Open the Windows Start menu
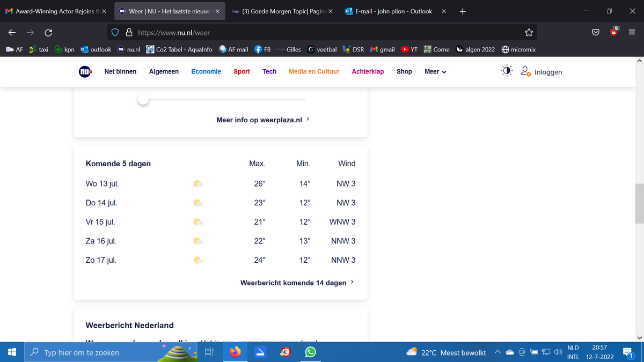Screen dimensions: 644x362 (12, 352)
